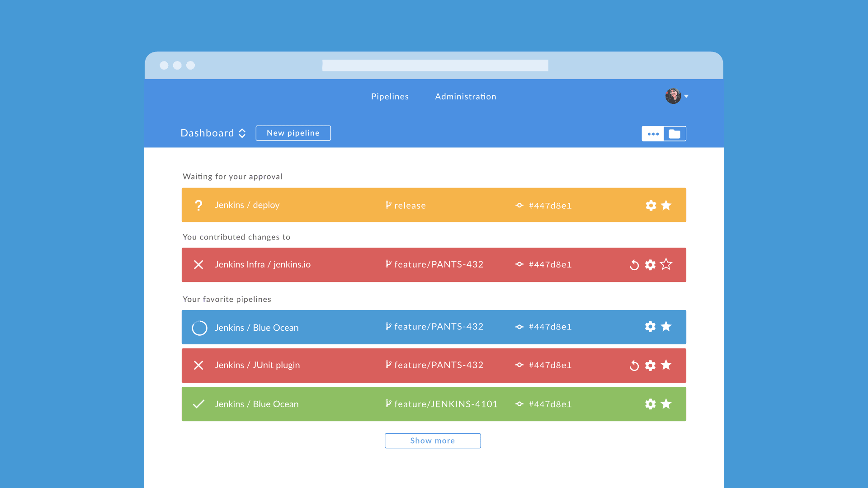Image resolution: width=868 pixels, height=488 pixels.
Task: Open the Pipelines menu
Action: (x=390, y=96)
